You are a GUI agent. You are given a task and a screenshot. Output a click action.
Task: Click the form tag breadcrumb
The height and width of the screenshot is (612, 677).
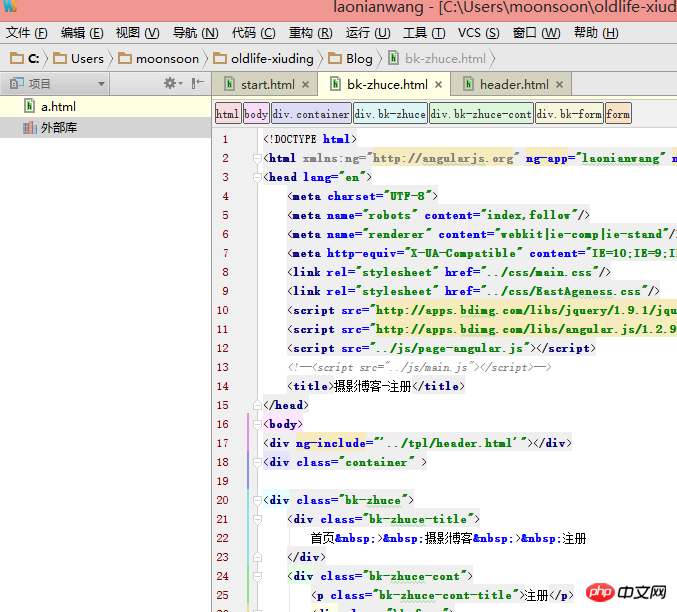[x=618, y=114]
